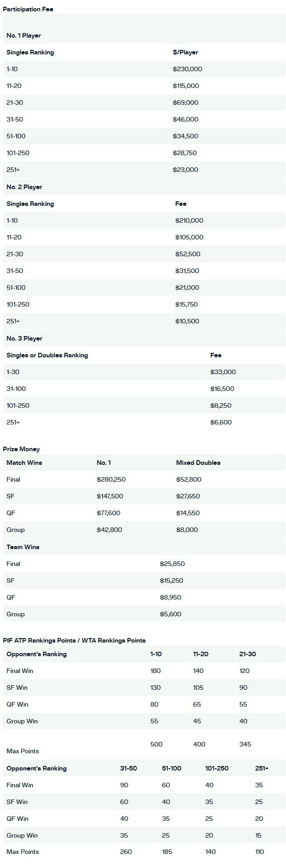Viewport: 286px width, 868px height.
Task: Click the $280,250 Final prize cell
Action: 111,479
